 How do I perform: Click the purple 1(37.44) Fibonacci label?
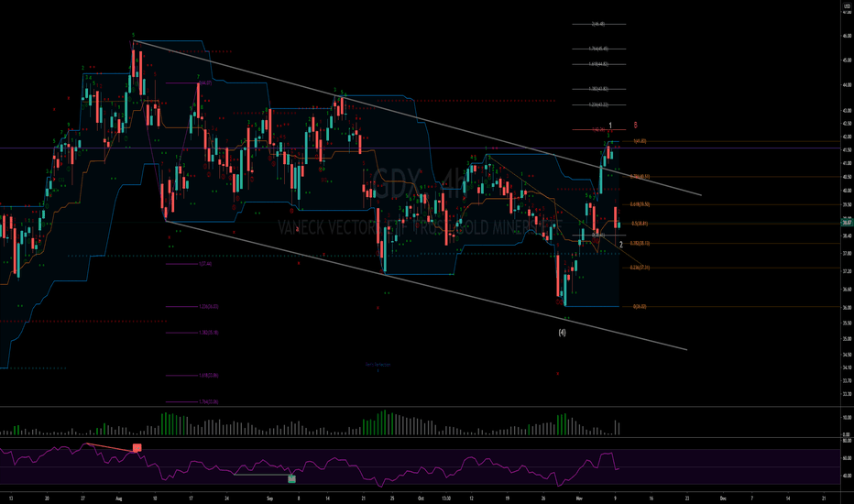point(205,264)
